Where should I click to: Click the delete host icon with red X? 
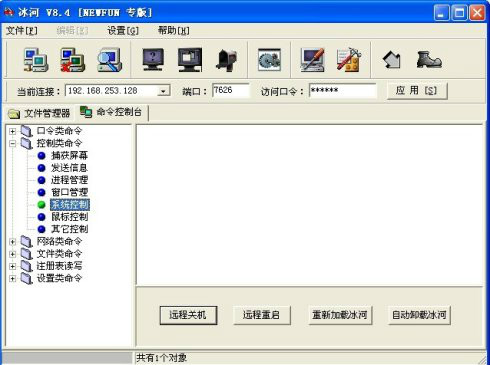(x=72, y=60)
